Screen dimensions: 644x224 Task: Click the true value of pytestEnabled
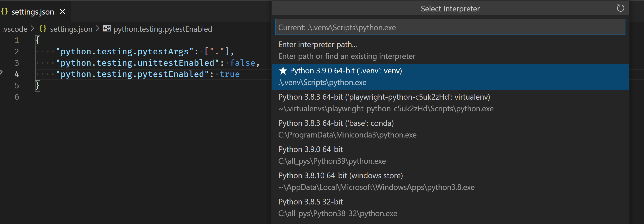coord(230,74)
